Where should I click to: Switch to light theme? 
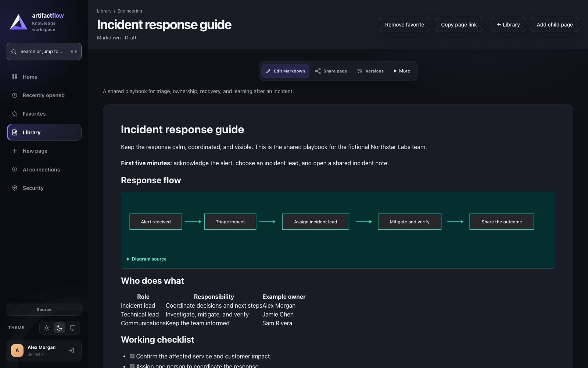click(47, 328)
